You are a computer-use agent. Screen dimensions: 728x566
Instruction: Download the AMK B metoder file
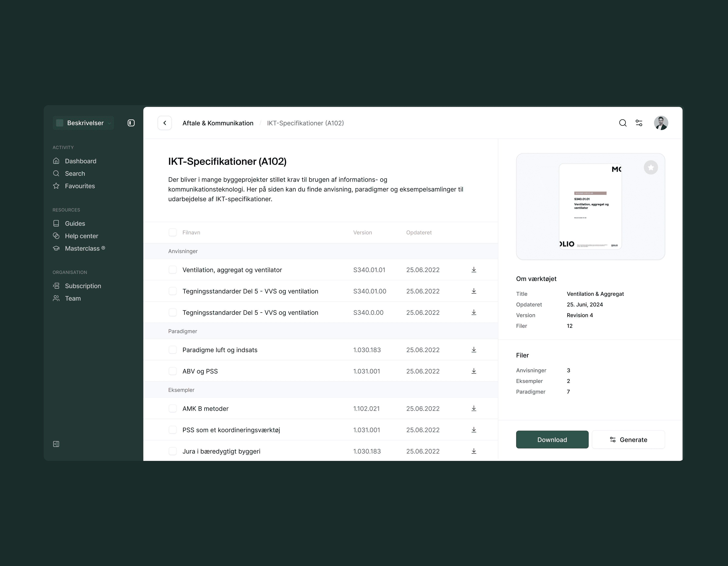coord(474,408)
